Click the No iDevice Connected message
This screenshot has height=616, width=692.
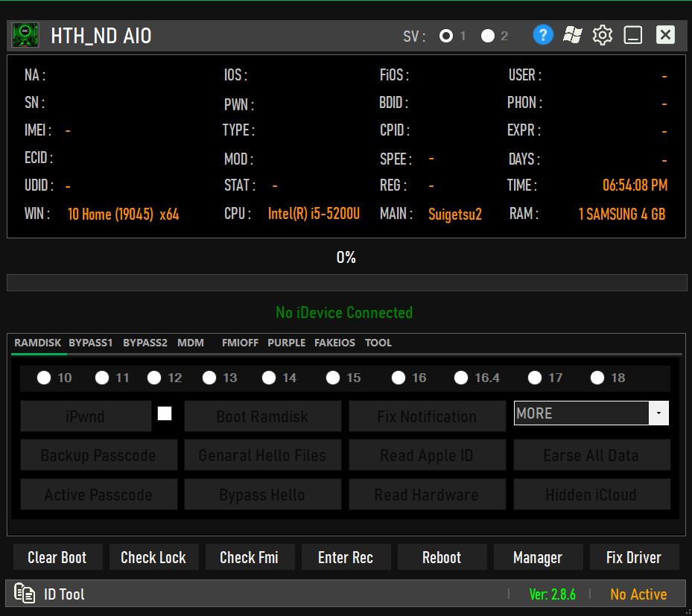tap(344, 312)
